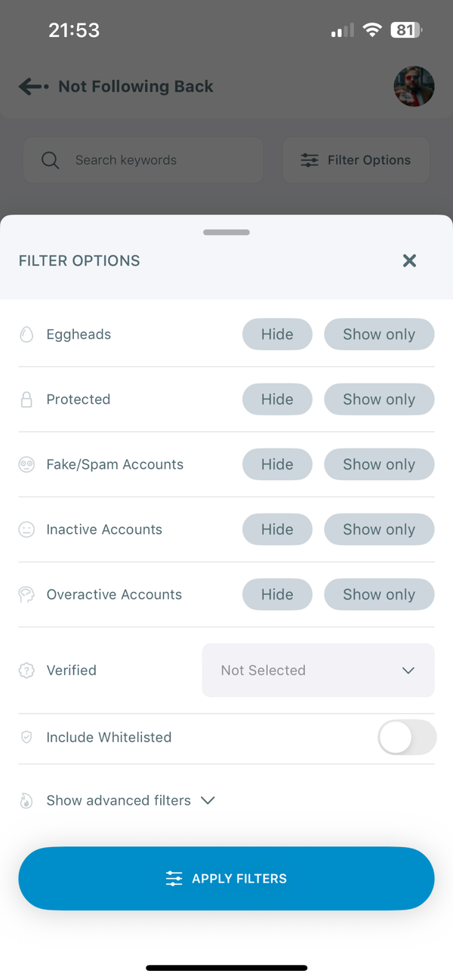Click the Eggheads filter icon
This screenshot has width=453, height=980.
26,334
